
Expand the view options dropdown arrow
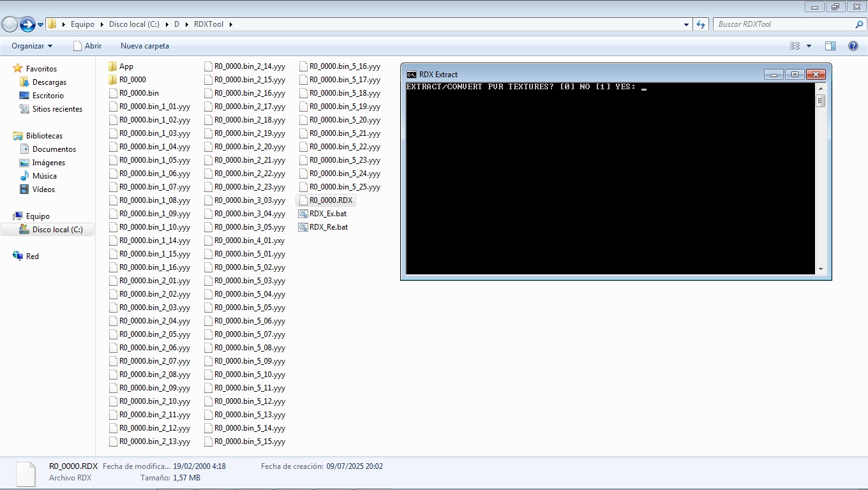point(809,46)
